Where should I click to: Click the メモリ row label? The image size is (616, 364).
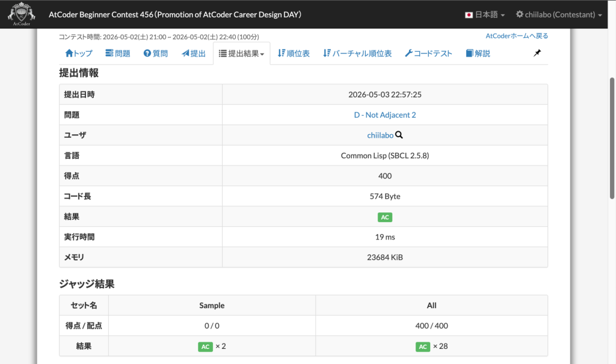pos(74,258)
